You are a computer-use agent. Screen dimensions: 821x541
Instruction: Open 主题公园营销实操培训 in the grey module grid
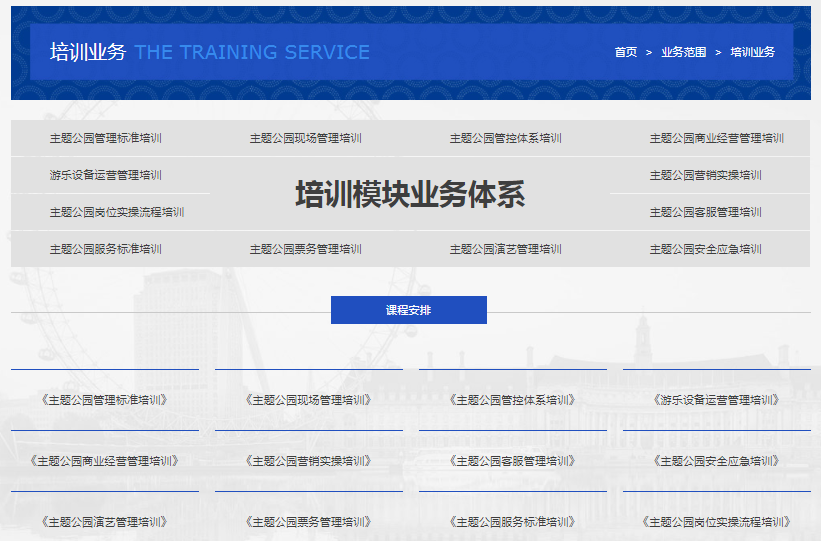[706, 175]
